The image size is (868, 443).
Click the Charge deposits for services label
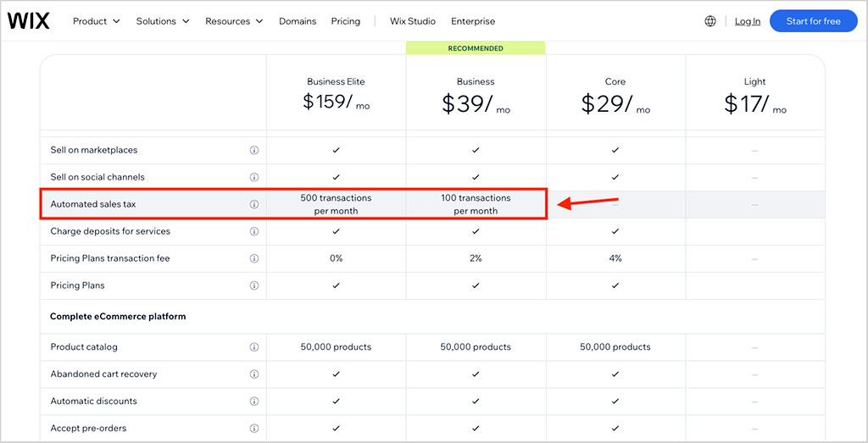click(x=110, y=231)
